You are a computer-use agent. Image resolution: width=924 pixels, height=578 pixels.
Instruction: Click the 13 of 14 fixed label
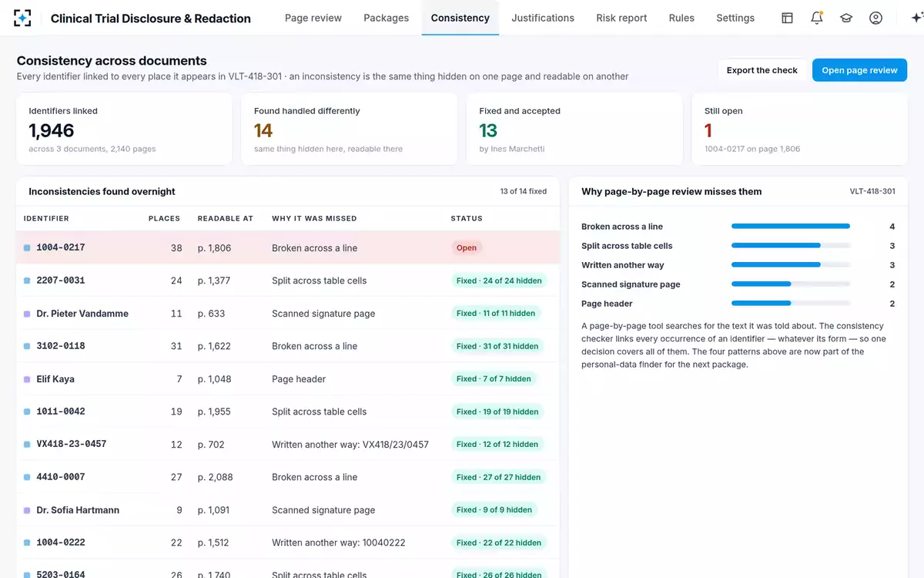point(524,191)
